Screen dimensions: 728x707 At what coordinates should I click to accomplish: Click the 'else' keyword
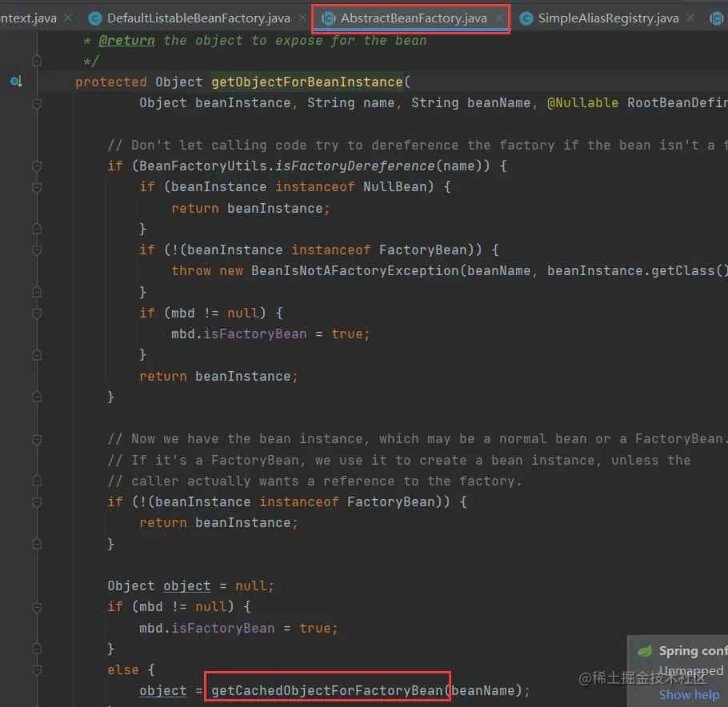pyautogui.click(x=123, y=670)
